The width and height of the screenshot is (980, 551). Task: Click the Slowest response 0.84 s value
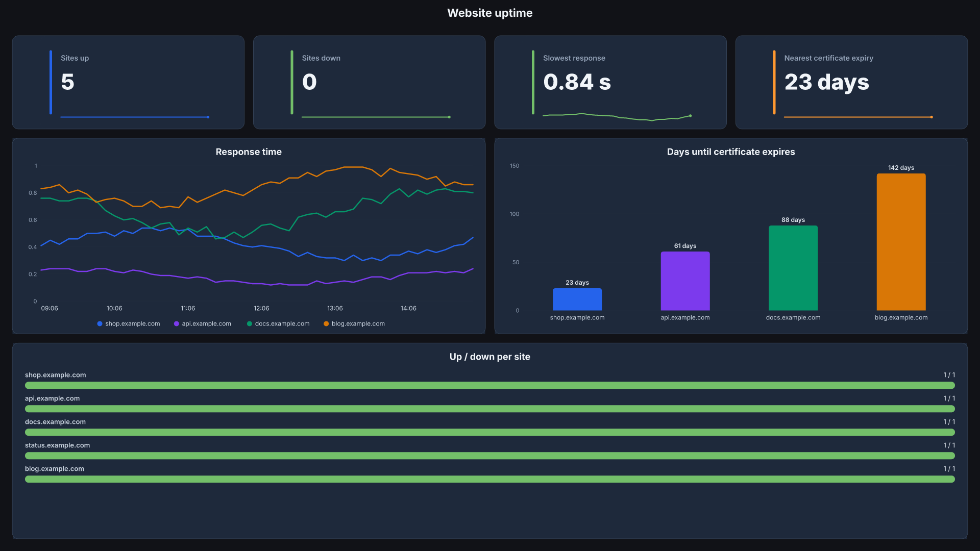(577, 82)
